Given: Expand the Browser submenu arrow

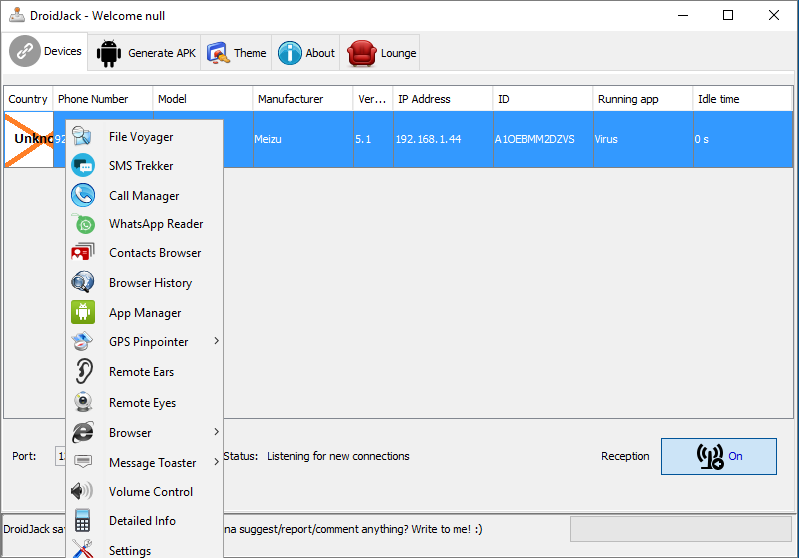Looking at the screenshot, I should 217,432.
